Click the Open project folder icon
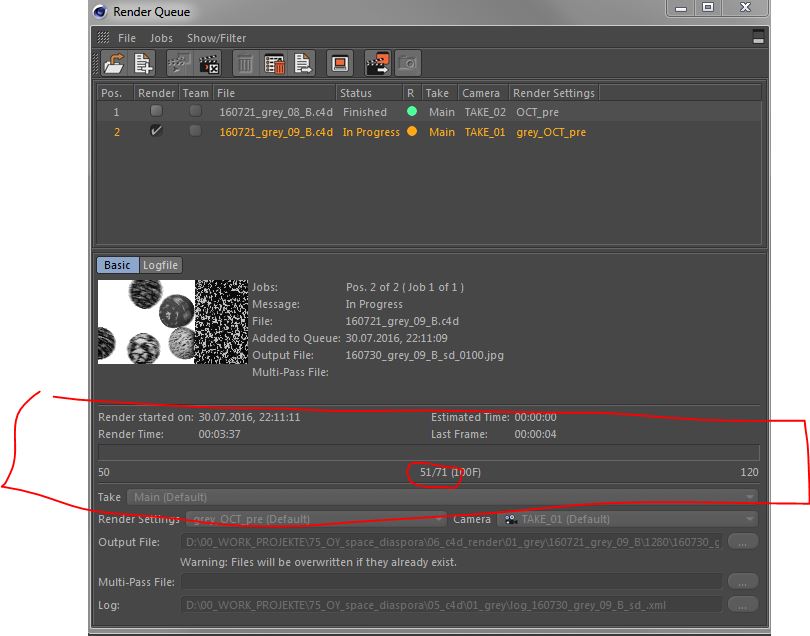The image size is (810, 636). (114, 64)
